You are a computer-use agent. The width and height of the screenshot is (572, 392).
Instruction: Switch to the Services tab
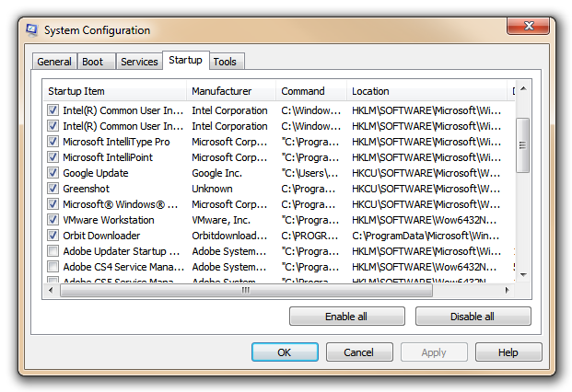click(x=139, y=62)
